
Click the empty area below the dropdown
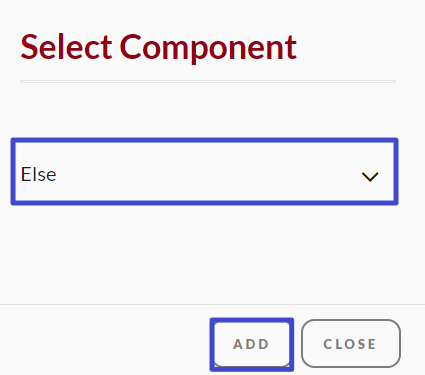[x=205, y=253]
